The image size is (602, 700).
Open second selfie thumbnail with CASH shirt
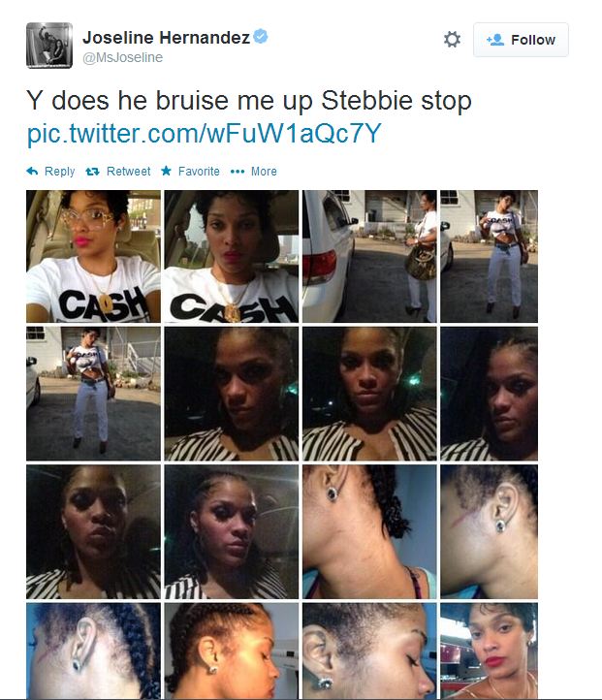(231, 256)
